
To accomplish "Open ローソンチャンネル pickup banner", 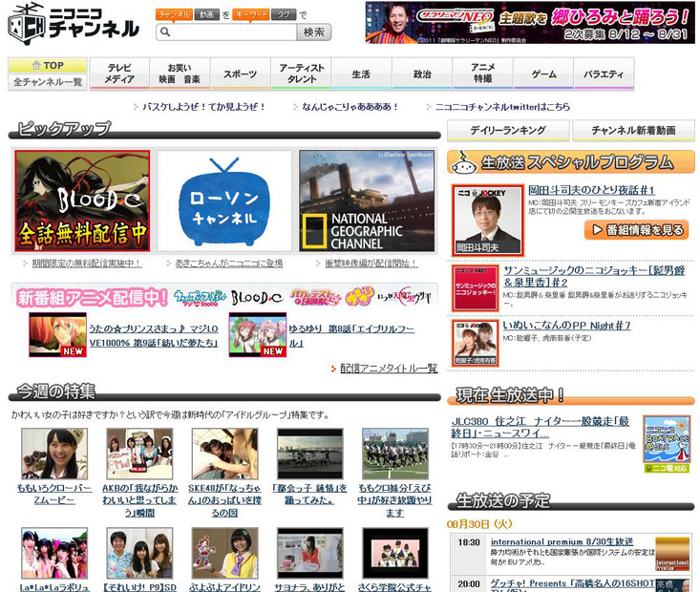I will point(224,201).
